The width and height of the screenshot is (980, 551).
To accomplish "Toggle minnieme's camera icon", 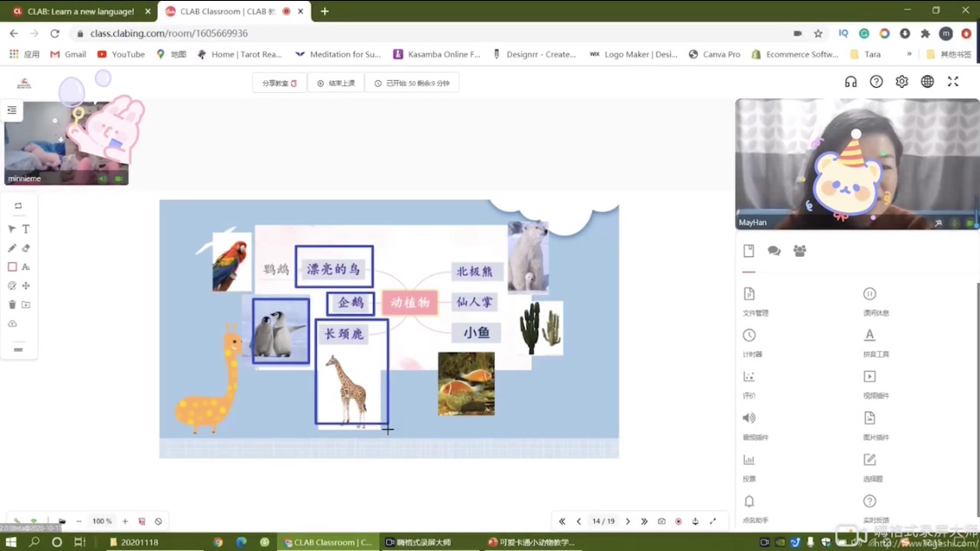I will [118, 178].
